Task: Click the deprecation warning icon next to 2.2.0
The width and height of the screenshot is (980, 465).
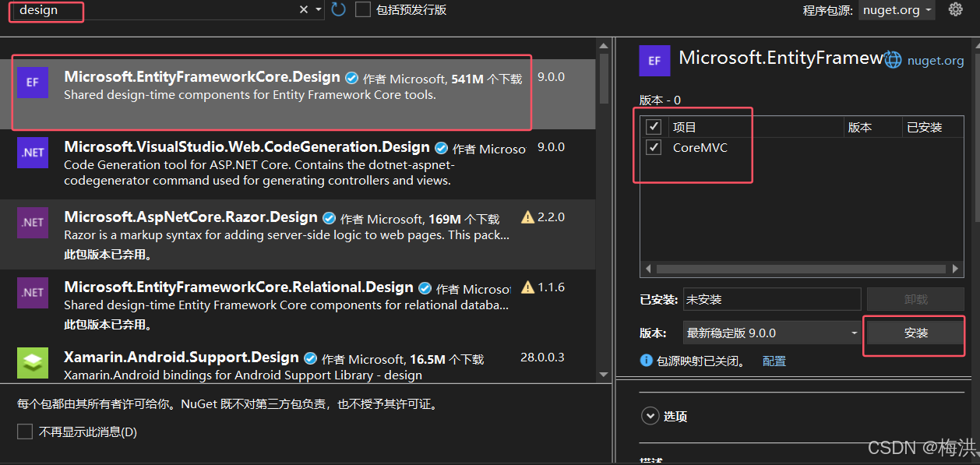Action: pyautogui.click(x=527, y=217)
